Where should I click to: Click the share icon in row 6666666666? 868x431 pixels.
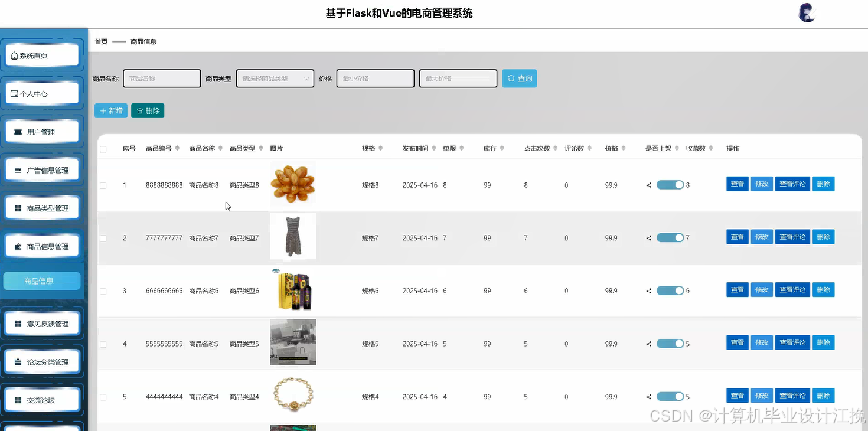(649, 291)
